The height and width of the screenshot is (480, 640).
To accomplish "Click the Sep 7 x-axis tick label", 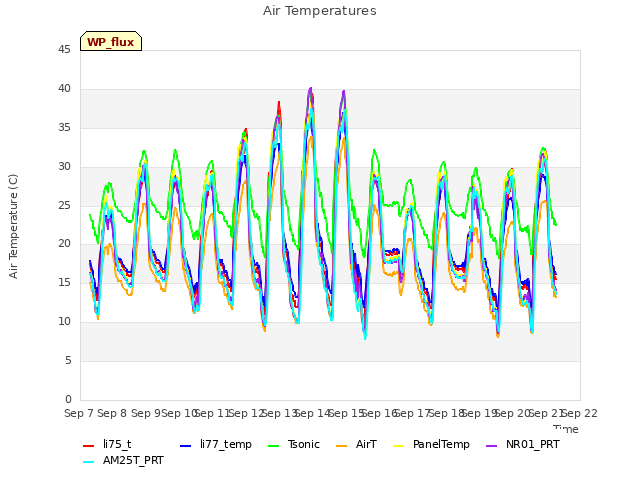I will point(80,413).
